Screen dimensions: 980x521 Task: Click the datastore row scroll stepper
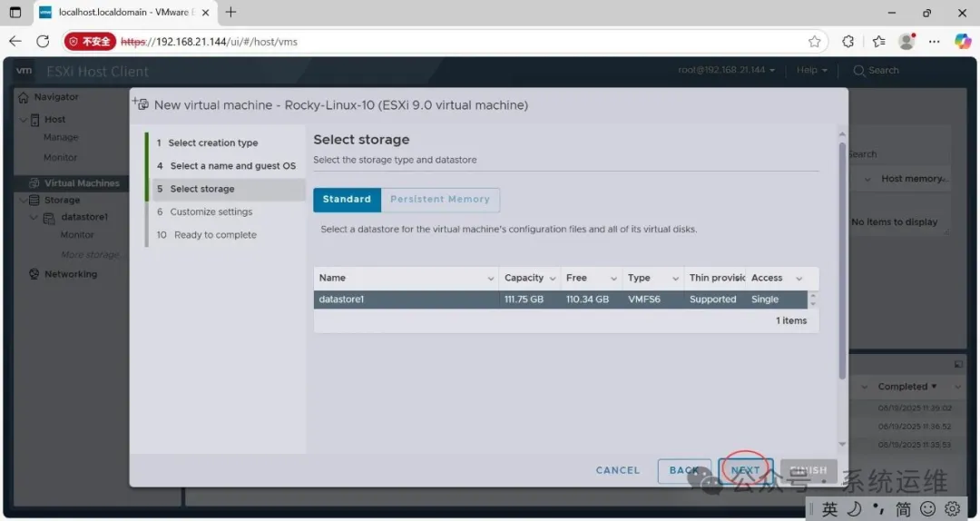[x=812, y=300]
